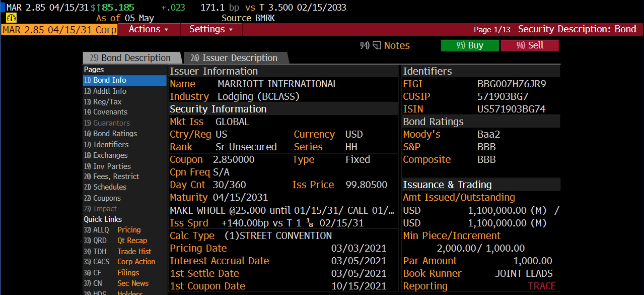
Task: Open the Fees, Restrict page
Action: click(x=111, y=176)
